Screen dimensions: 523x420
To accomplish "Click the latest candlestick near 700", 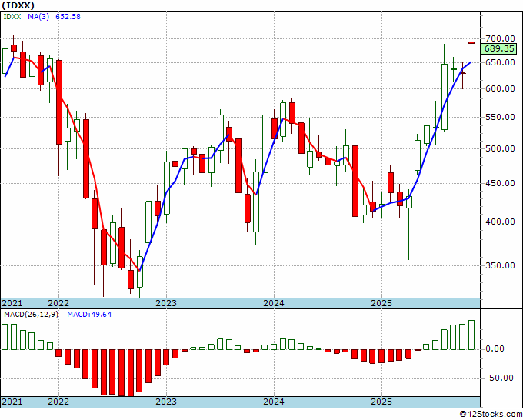I will pos(471,42).
